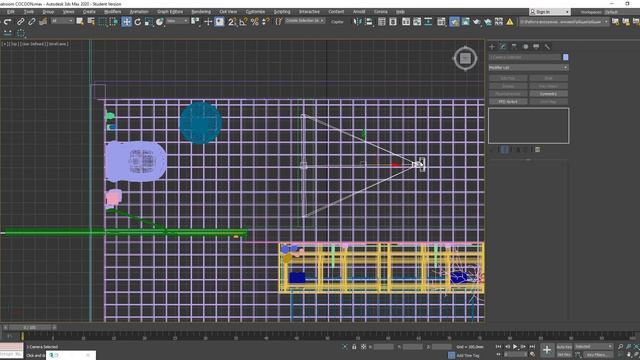The height and width of the screenshot is (360, 640).
Task: Click Play Animation button
Action: pyautogui.click(x=515, y=347)
